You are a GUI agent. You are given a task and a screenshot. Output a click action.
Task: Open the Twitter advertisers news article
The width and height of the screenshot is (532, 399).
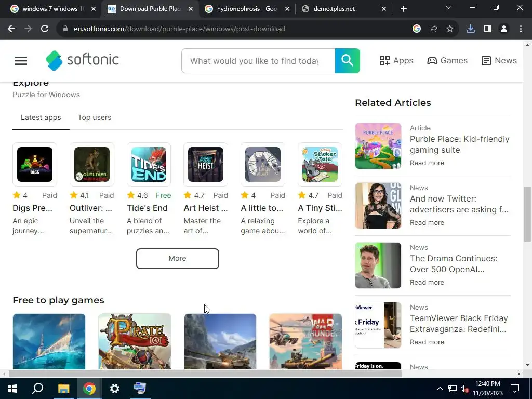(x=459, y=204)
